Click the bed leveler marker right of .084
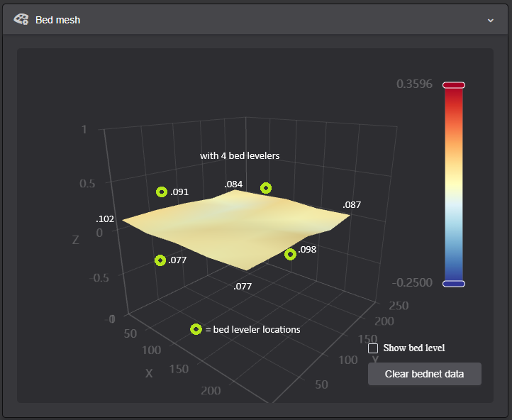Image resolution: width=512 pixels, height=420 pixels. pyautogui.click(x=266, y=188)
